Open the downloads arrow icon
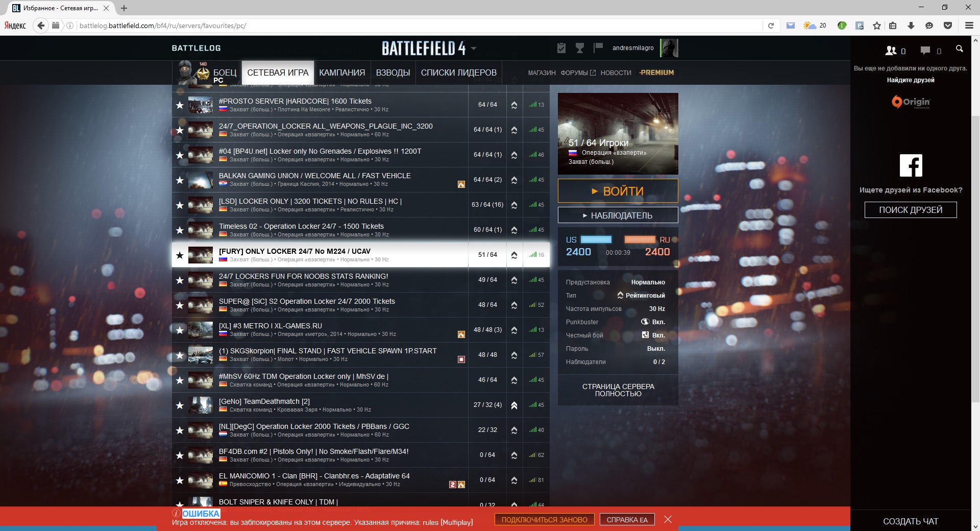The image size is (980, 531). [x=911, y=26]
